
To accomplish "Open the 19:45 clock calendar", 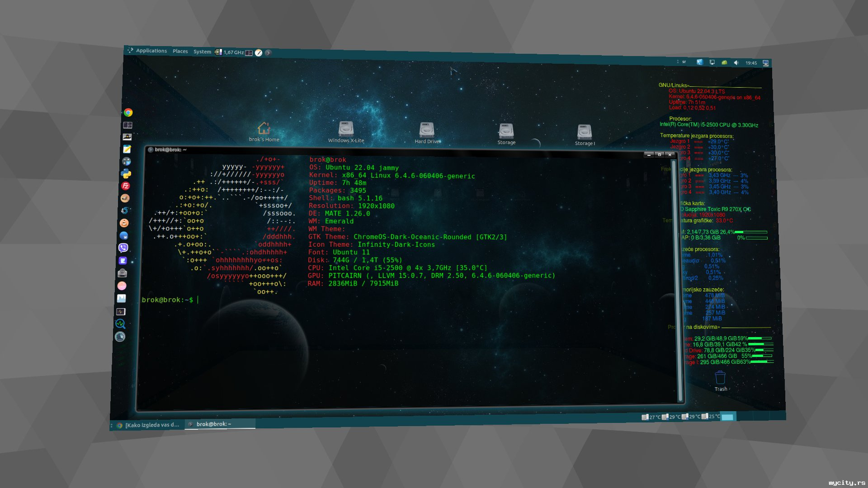I will coord(751,63).
